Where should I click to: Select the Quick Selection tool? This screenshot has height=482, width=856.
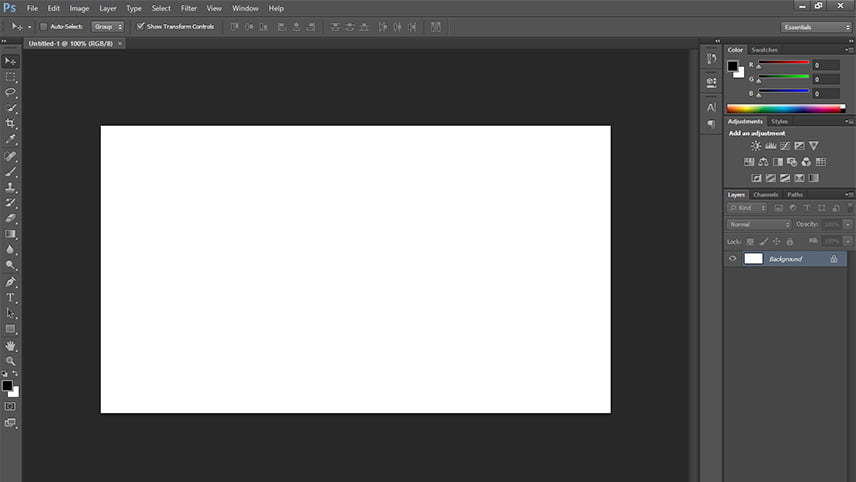[x=10, y=108]
